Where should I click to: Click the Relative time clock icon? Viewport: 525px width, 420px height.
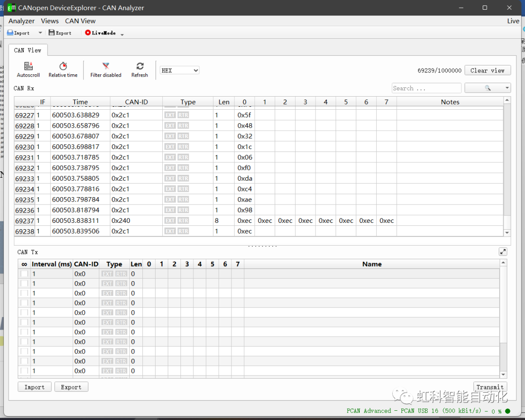click(63, 67)
